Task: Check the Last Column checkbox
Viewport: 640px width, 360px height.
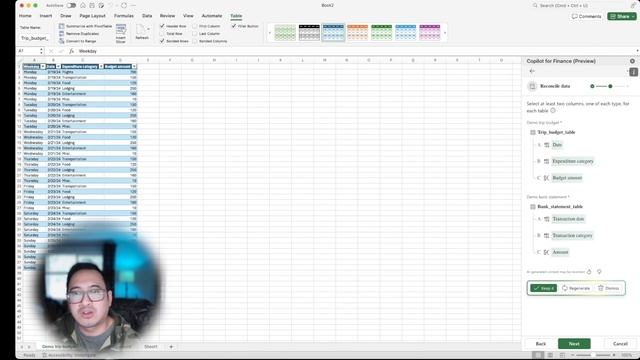Action: coord(195,33)
